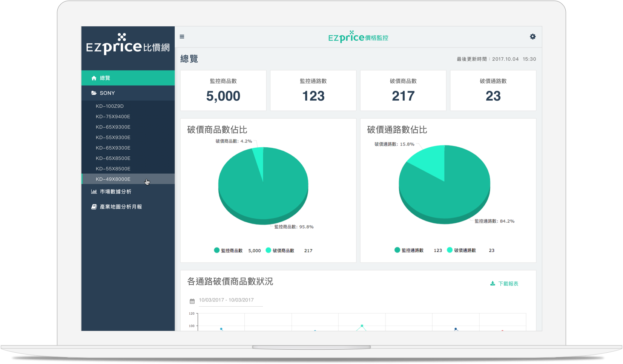
Task: Open the 總覽 overview menu item
Action: tap(128, 78)
